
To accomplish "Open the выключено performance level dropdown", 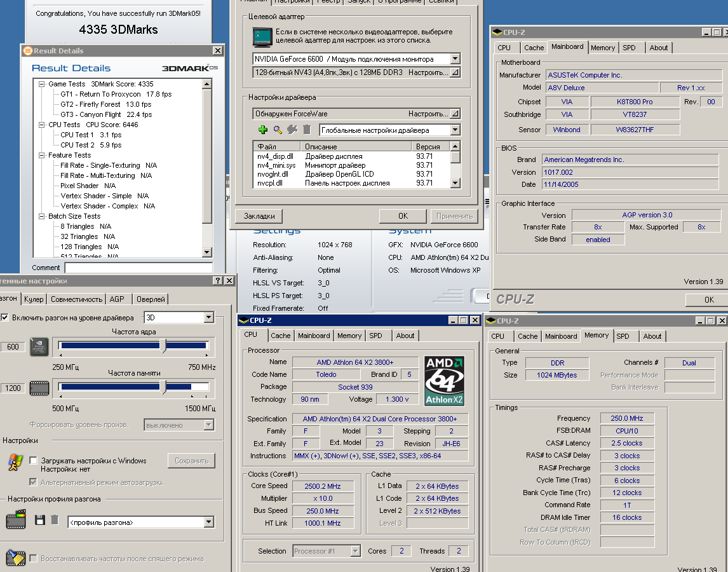I will click(209, 425).
